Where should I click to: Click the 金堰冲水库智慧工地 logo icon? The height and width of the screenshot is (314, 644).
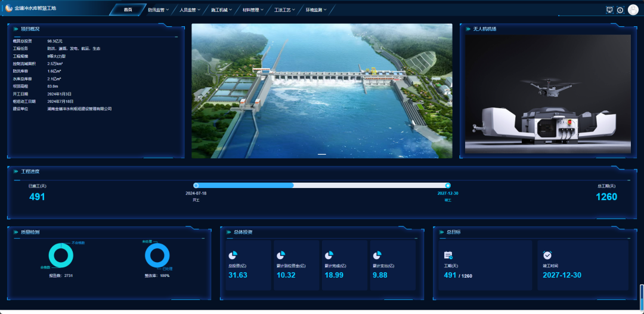pos(9,9)
